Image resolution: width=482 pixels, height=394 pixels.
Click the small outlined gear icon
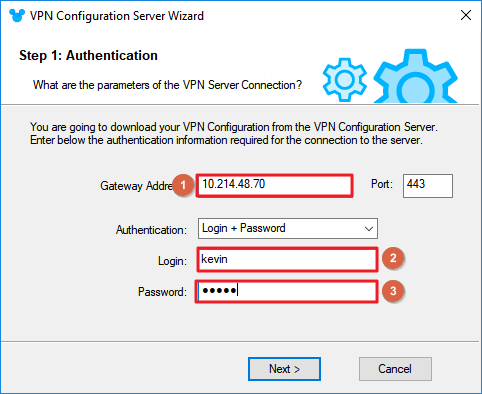click(x=345, y=80)
